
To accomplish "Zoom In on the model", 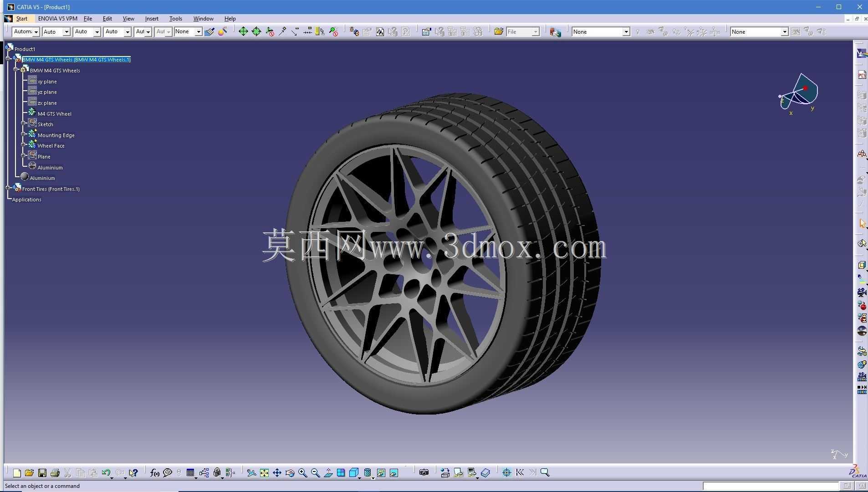I will (x=302, y=473).
